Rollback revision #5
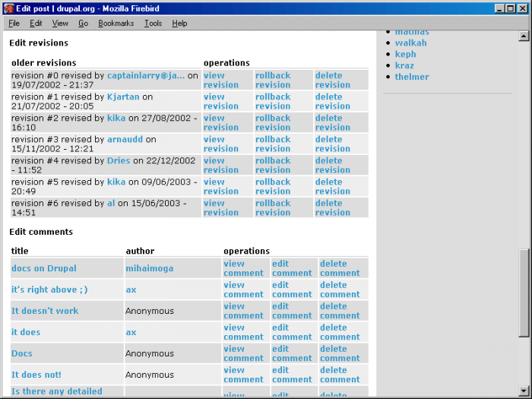This screenshot has height=399, width=532. (x=273, y=187)
